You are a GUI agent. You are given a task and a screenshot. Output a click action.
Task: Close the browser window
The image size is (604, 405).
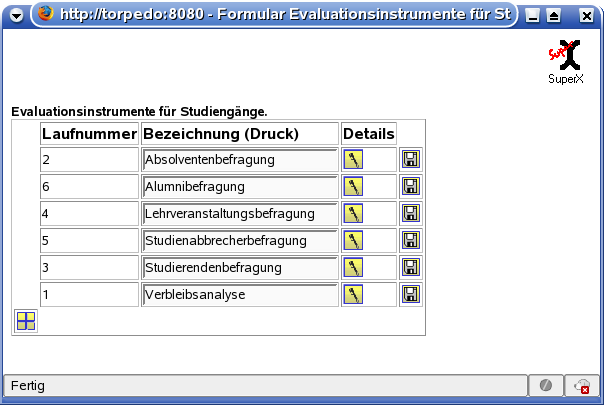click(587, 16)
